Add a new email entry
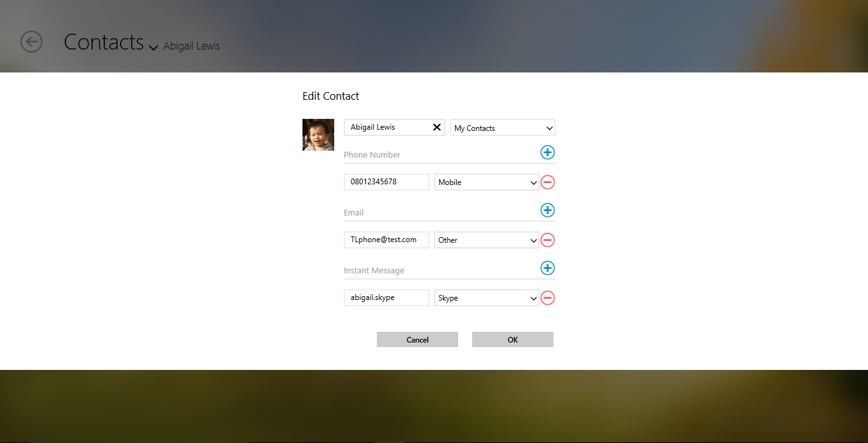Viewport: 868px width, 443px height. (547, 210)
